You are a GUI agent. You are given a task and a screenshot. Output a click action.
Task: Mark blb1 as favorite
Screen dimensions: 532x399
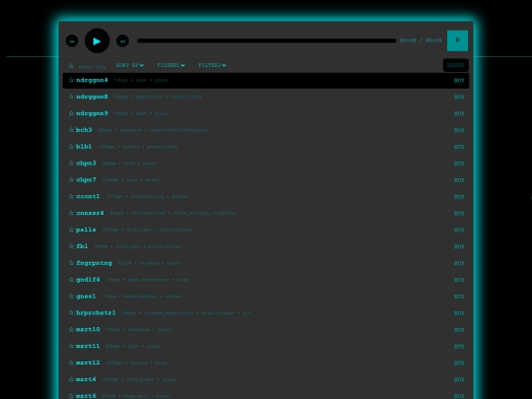(71, 147)
